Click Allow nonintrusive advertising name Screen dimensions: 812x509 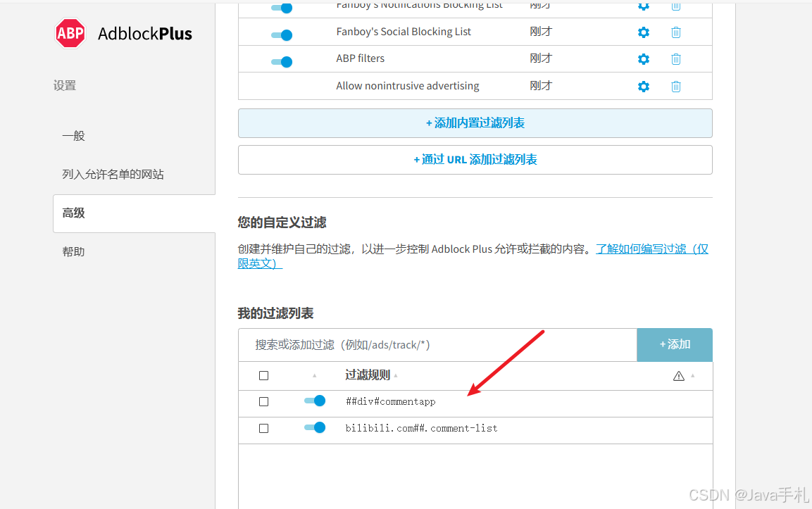[408, 86]
